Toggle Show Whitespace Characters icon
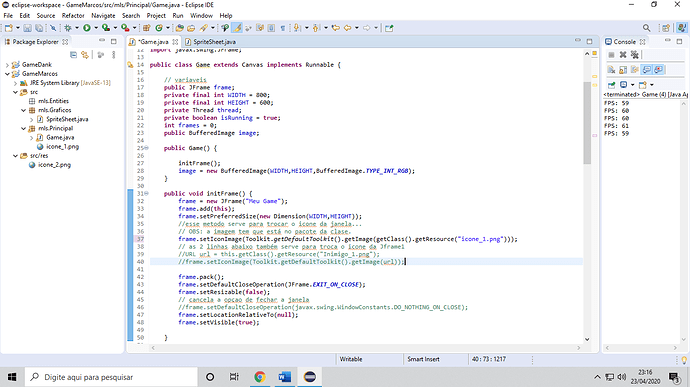Image resolution: width=690 pixels, height=387 pixels. pos(283,28)
